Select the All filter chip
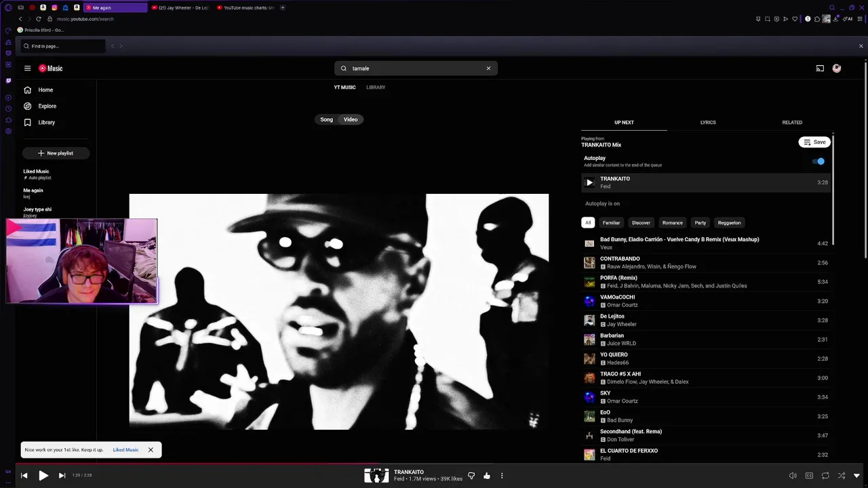The height and width of the screenshot is (488, 868). click(588, 222)
